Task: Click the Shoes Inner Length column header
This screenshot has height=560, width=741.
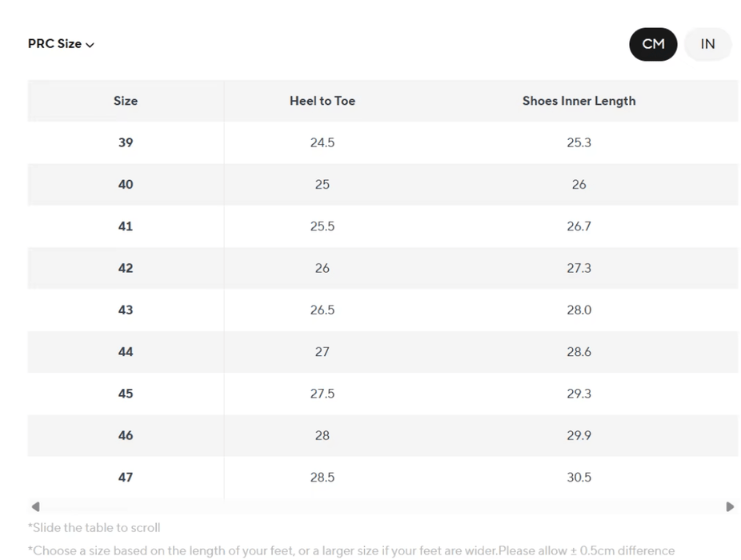Action: coord(579,101)
